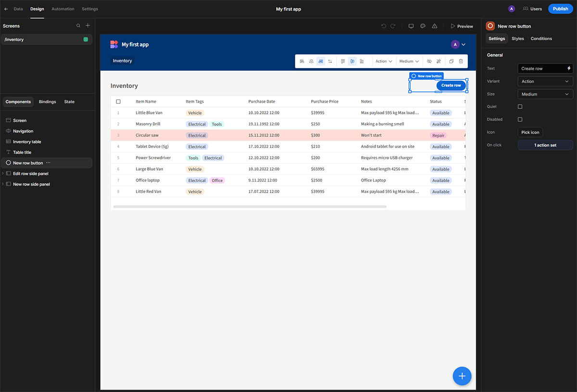Open the Bindings tab
This screenshot has height=392, width=577.
(48, 102)
